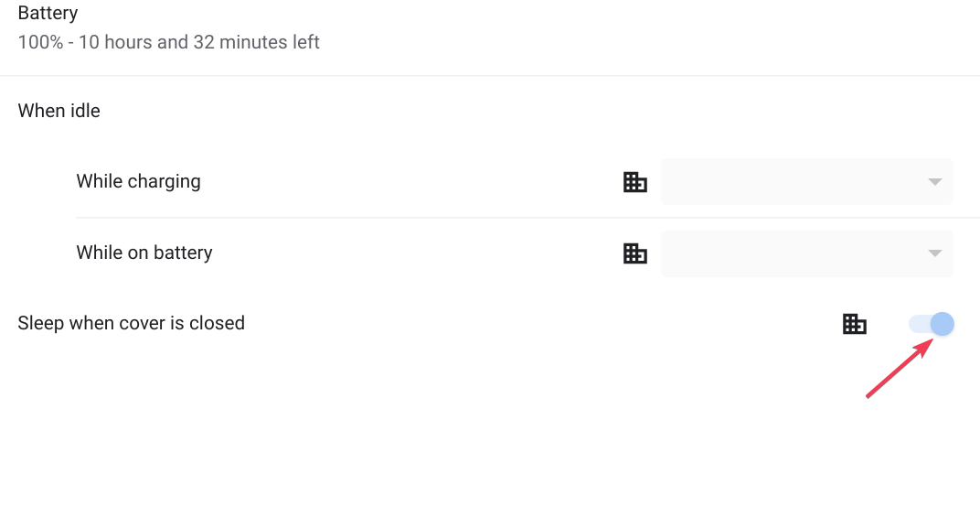Open the While charging idle dropdown
This screenshot has height=506, width=980.
click(x=806, y=181)
